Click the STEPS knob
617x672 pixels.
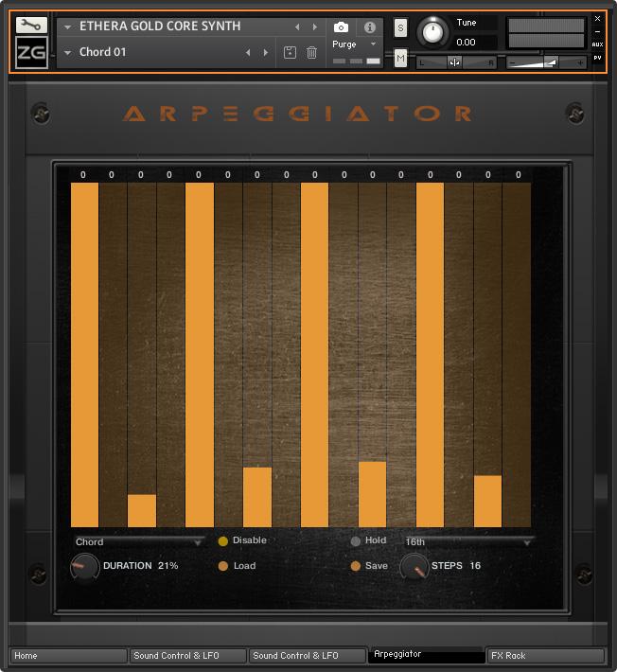414,567
